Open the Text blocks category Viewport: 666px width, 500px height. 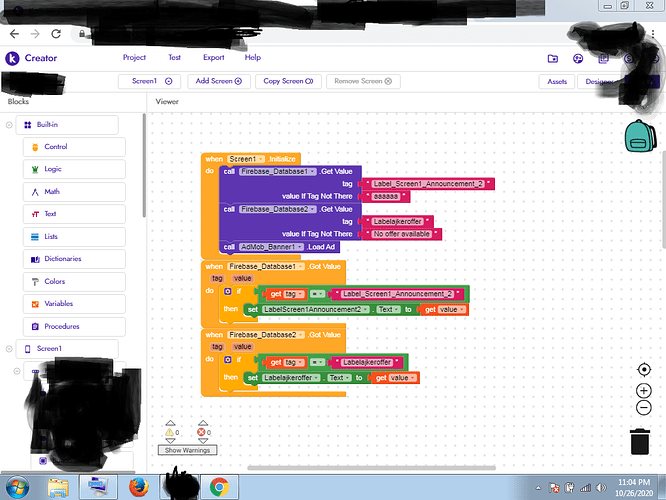[x=74, y=214]
